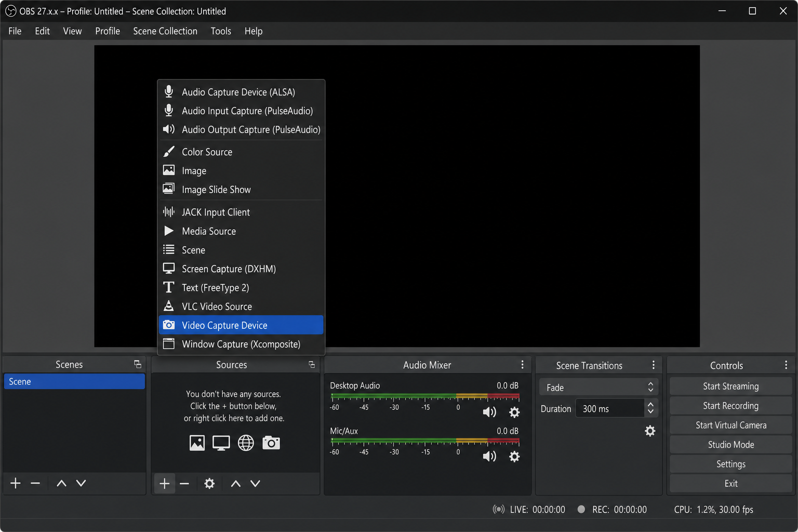Remove selected source with minus button
Screen dimensions: 798x532
tap(184, 484)
